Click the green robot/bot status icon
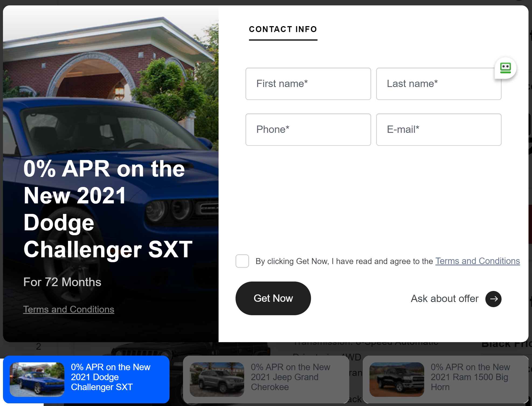The width and height of the screenshot is (532, 406). click(x=505, y=67)
